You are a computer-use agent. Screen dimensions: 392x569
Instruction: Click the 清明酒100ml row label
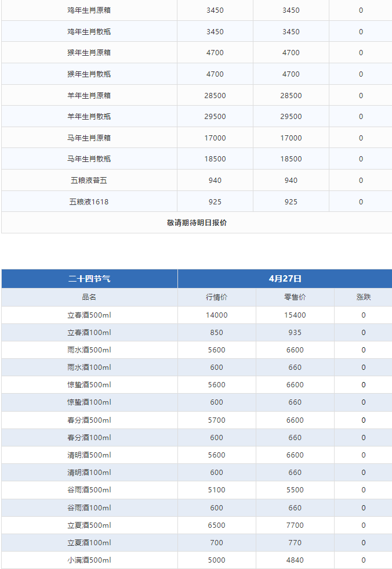[x=89, y=473]
